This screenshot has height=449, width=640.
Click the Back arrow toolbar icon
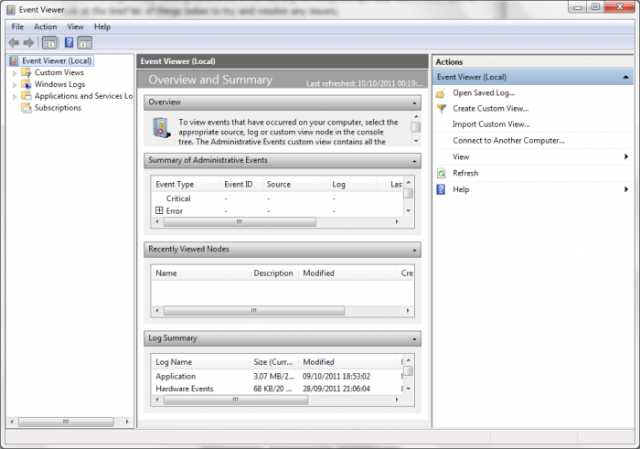(14, 42)
